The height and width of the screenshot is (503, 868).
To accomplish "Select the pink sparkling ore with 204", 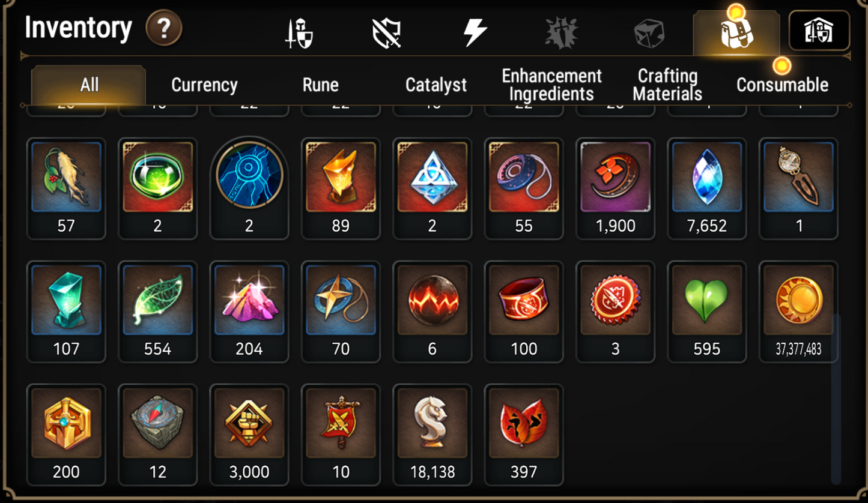I will pyautogui.click(x=249, y=312).
